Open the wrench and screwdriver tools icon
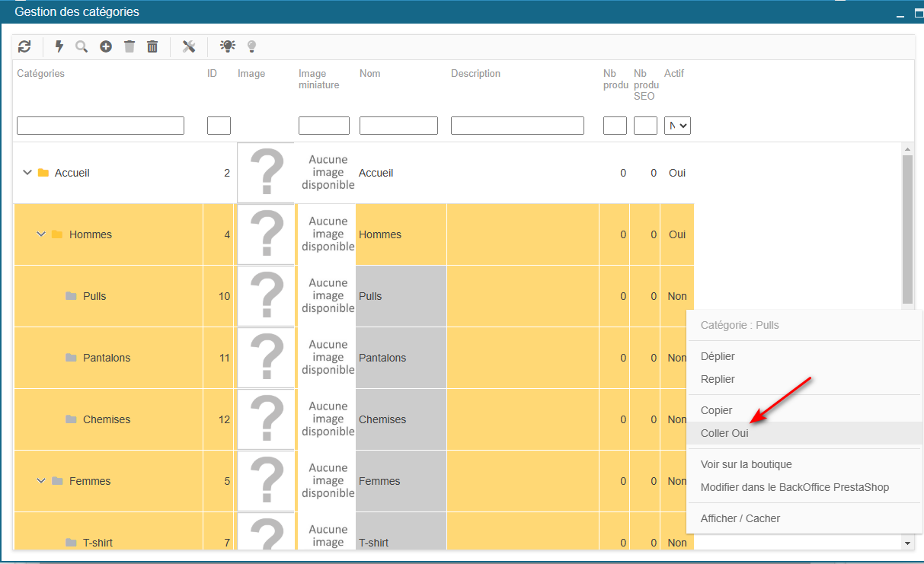 pos(189,46)
